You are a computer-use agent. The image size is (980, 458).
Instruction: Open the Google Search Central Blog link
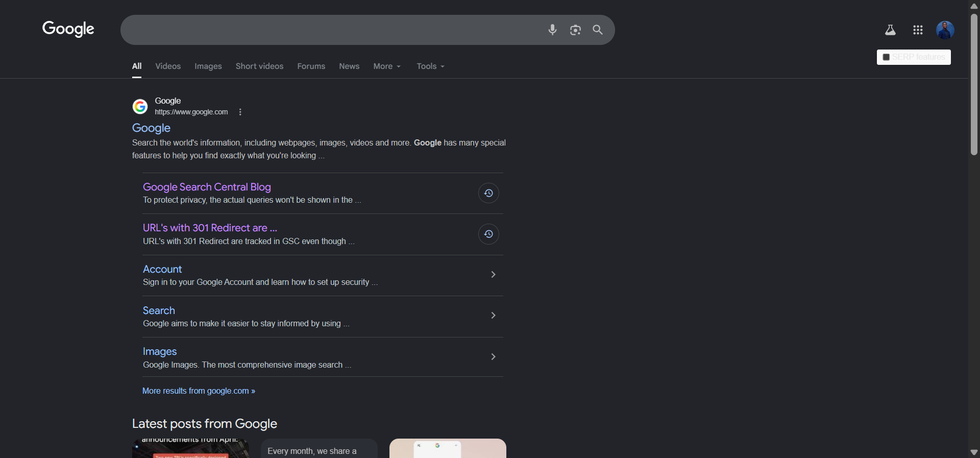point(207,187)
